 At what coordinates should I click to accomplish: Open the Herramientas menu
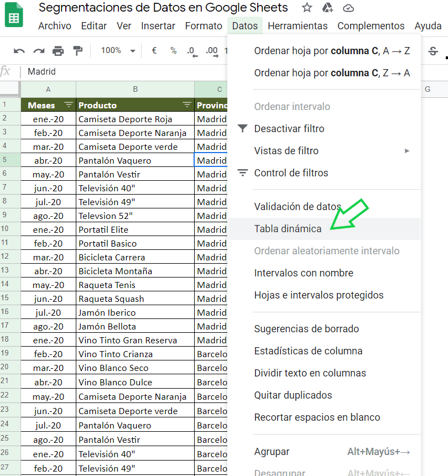[x=298, y=26]
